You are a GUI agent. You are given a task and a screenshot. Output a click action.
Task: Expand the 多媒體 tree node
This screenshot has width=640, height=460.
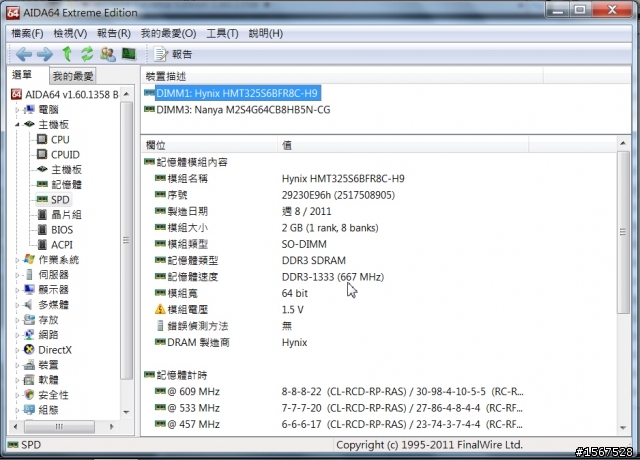tap(17, 305)
